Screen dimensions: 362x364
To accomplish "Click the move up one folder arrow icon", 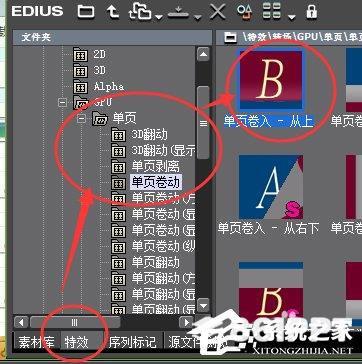I will (113, 12).
